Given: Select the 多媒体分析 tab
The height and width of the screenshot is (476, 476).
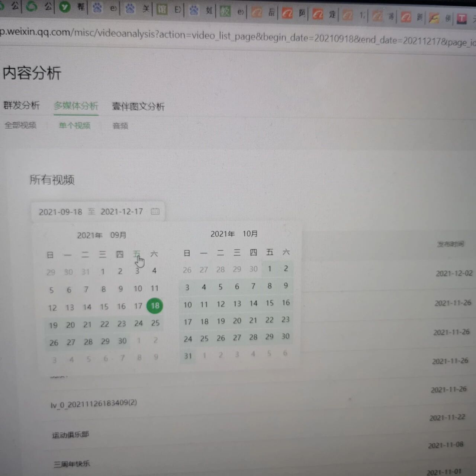Looking at the screenshot, I should (x=76, y=106).
